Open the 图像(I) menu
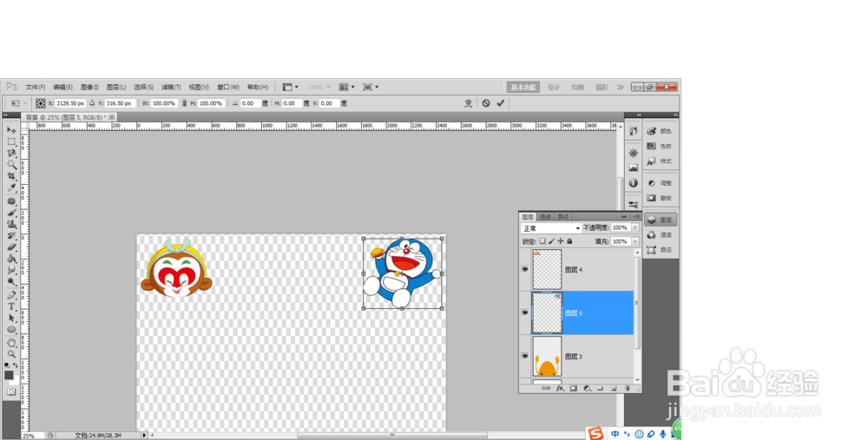868x440 pixels. 89,88
